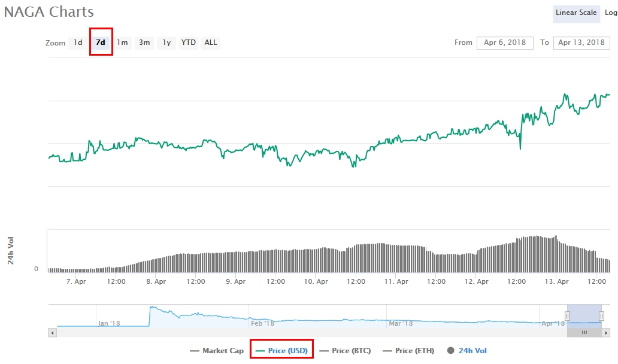Viewport: 618px width, 364px height.
Task: Edit the From date field
Action: 505,43
